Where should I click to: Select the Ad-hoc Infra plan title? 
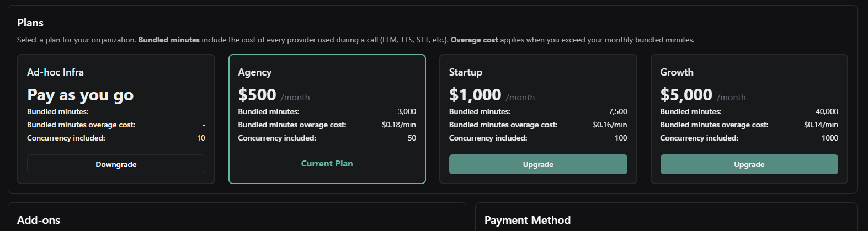tap(55, 72)
